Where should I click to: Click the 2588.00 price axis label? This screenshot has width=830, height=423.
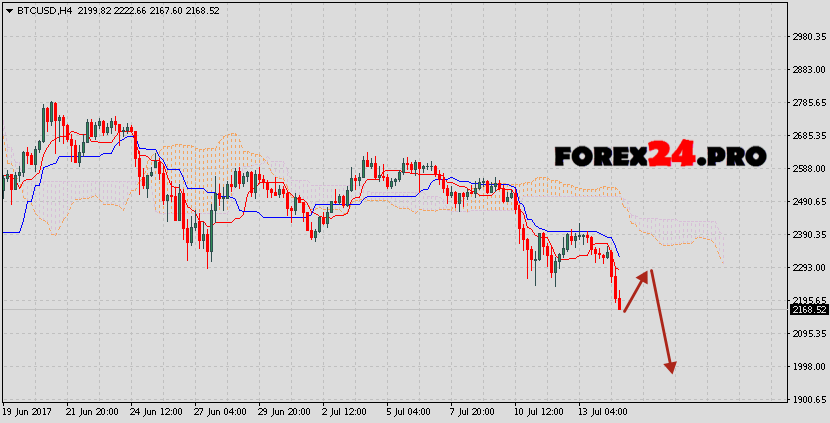(808, 169)
